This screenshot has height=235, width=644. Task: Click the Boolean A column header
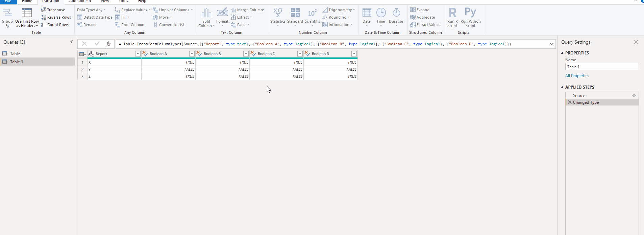point(168,54)
